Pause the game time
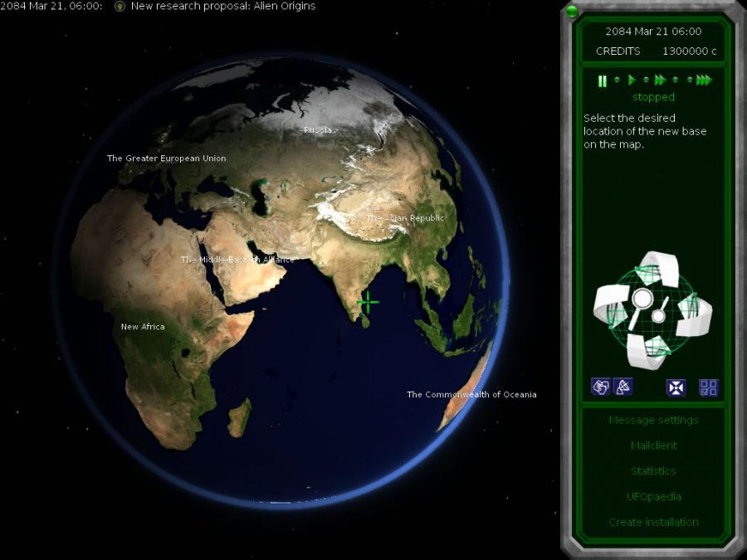The image size is (747, 560). [x=603, y=80]
